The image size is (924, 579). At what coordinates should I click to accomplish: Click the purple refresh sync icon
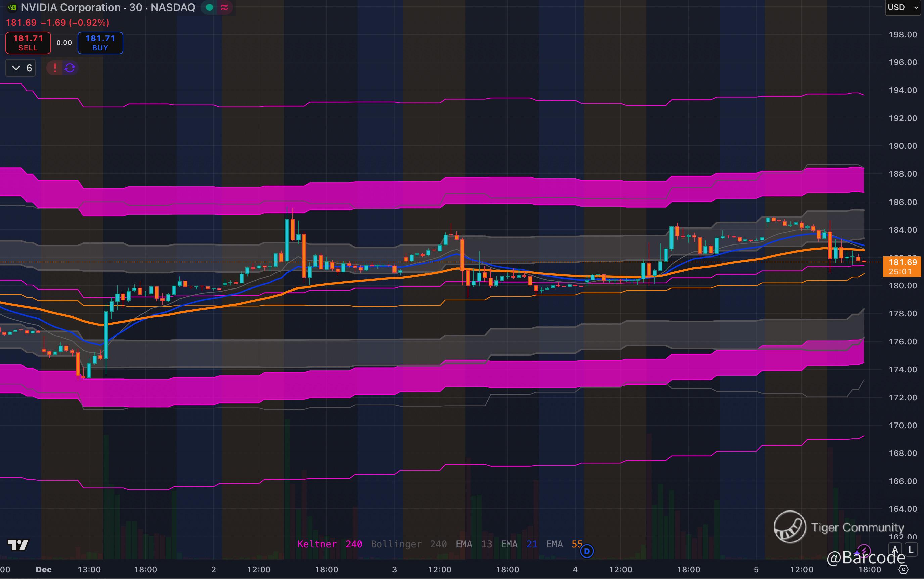(70, 68)
